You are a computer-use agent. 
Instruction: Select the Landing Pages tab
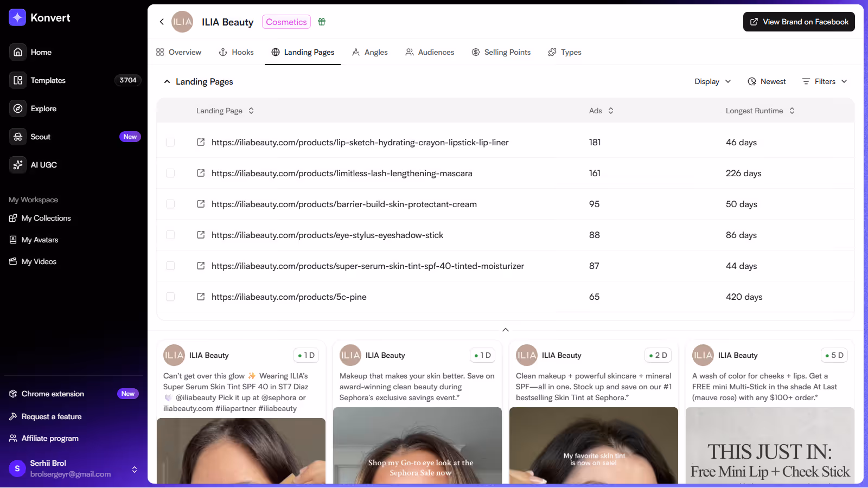tap(303, 52)
